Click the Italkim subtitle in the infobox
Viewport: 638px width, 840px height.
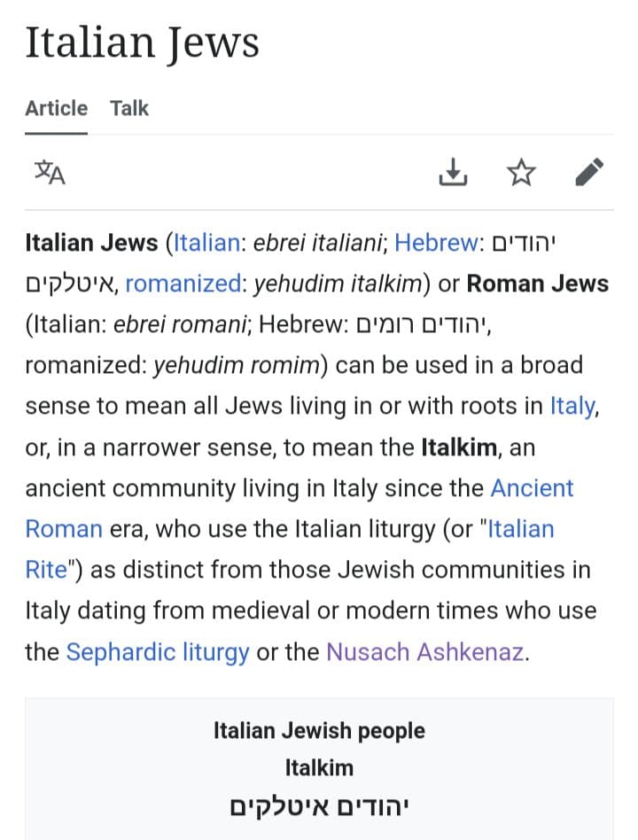point(319,767)
